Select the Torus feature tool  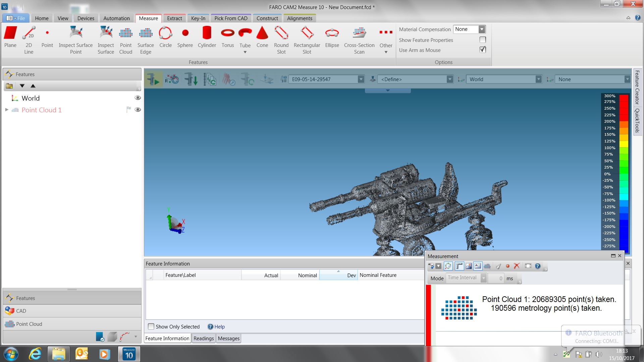tap(228, 37)
